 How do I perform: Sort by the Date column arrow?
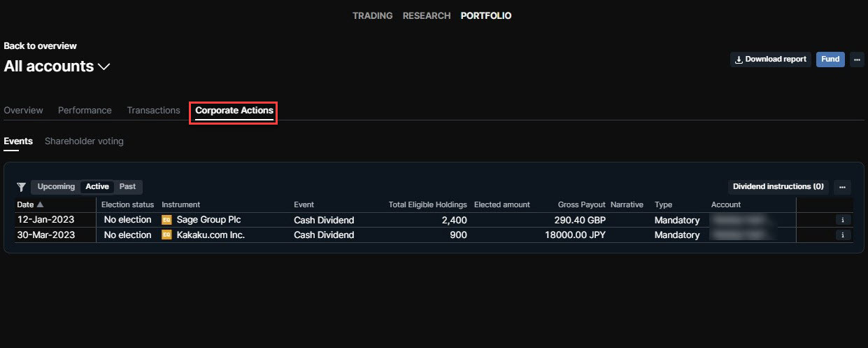click(x=40, y=204)
